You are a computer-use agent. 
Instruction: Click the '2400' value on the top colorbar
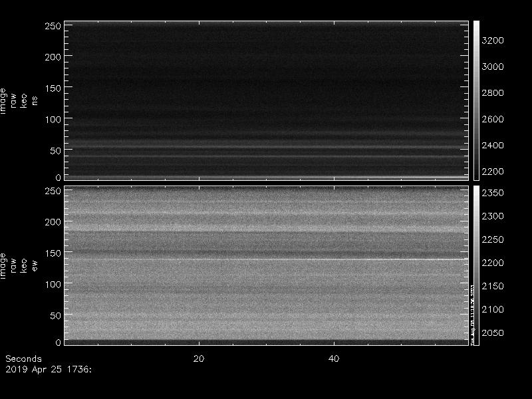pos(493,145)
